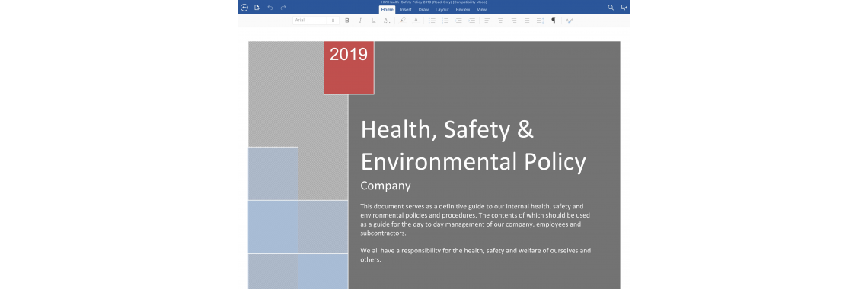
Task: Justify the paragraph text
Action: (527, 21)
